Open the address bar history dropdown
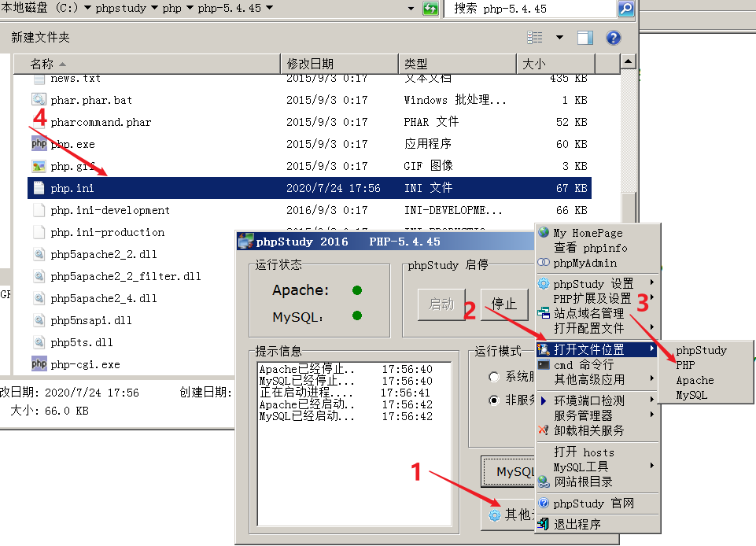 pyautogui.click(x=411, y=8)
